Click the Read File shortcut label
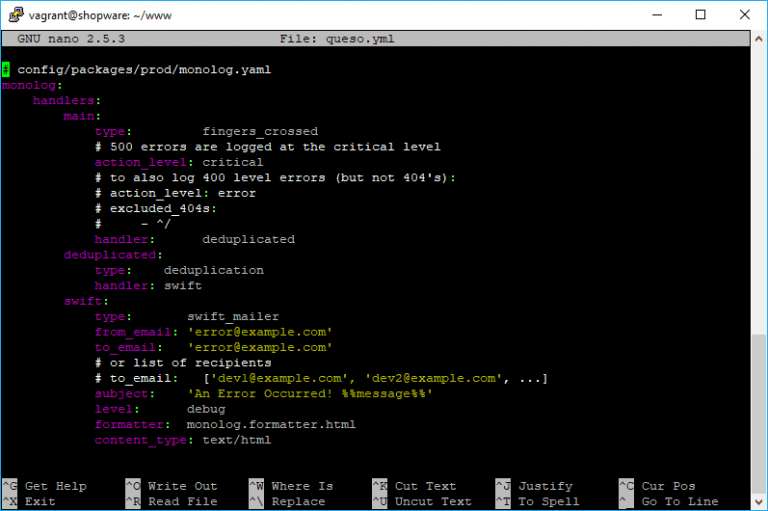 click(x=182, y=501)
